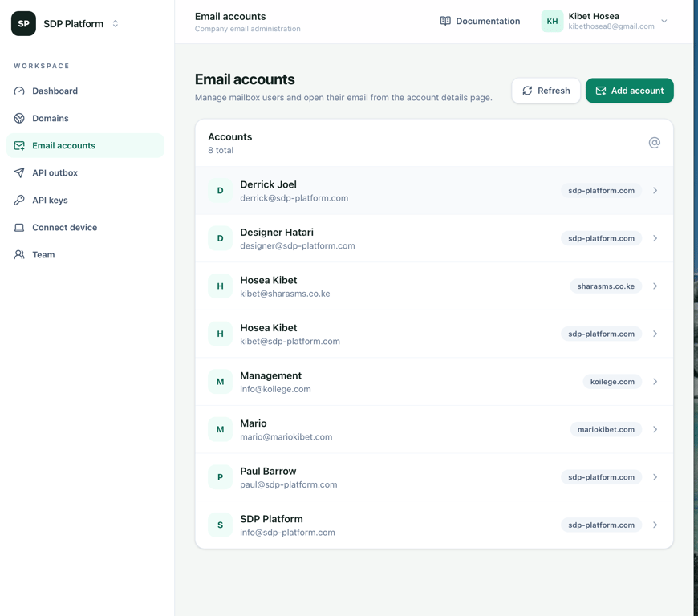
Task: Click H avatar for kibet@sharasms.co.ke
Action: click(x=220, y=286)
